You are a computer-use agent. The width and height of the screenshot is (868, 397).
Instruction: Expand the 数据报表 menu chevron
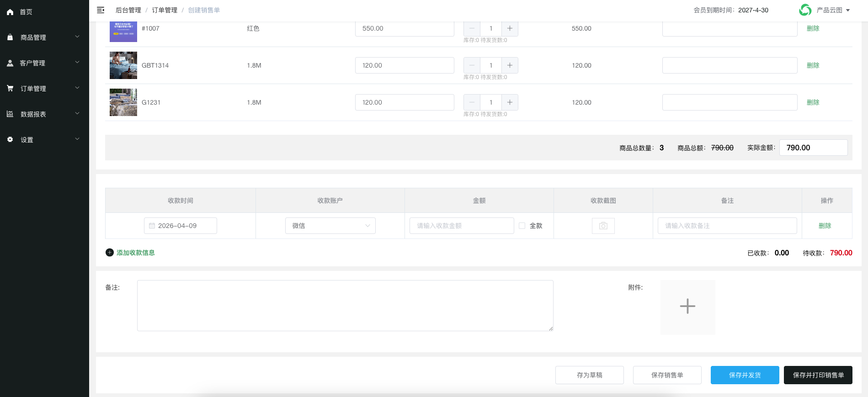pyautogui.click(x=77, y=113)
